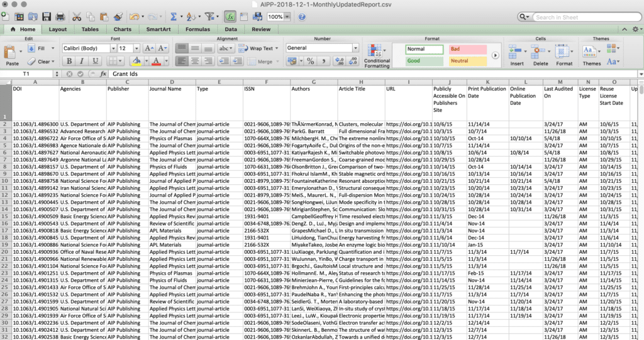Decrease font size with A down icon
The width and height of the screenshot is (644, 340).
click(x=163, y=48)
